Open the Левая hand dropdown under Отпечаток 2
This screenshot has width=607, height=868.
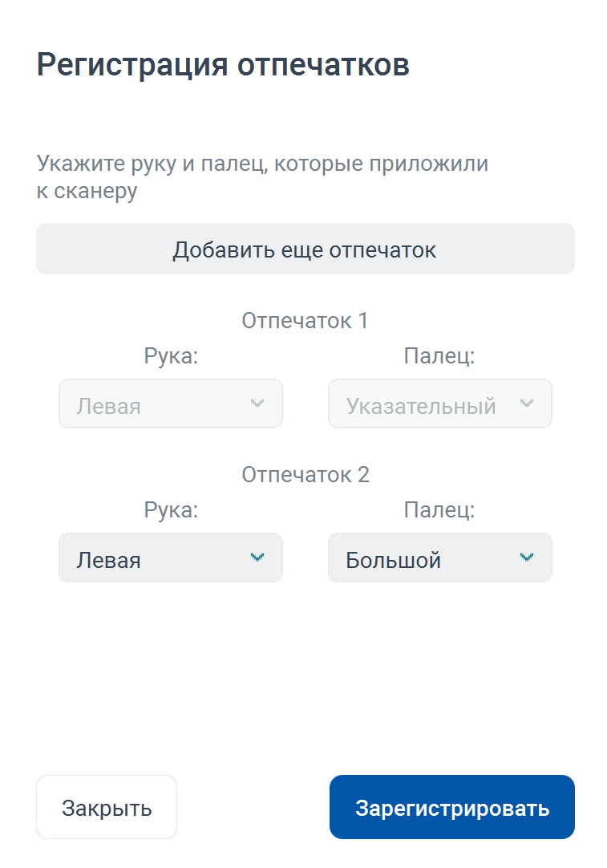click(171, 558)
